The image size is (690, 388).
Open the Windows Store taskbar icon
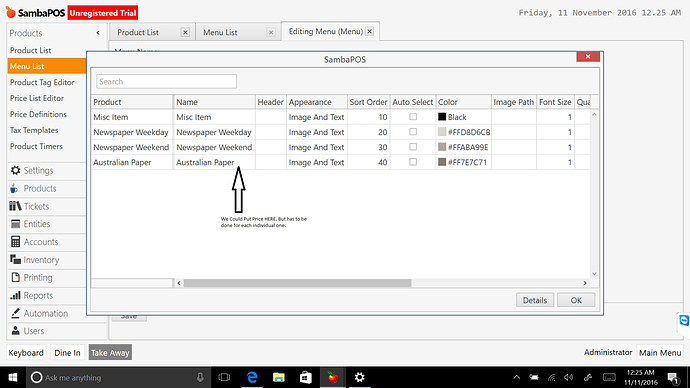[x=306, y=377]
